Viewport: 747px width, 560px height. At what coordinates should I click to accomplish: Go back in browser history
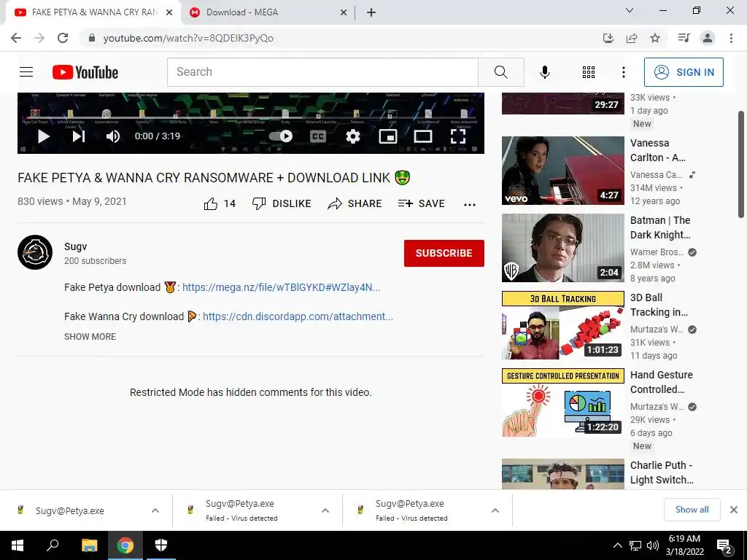click(x=16, y=38)
